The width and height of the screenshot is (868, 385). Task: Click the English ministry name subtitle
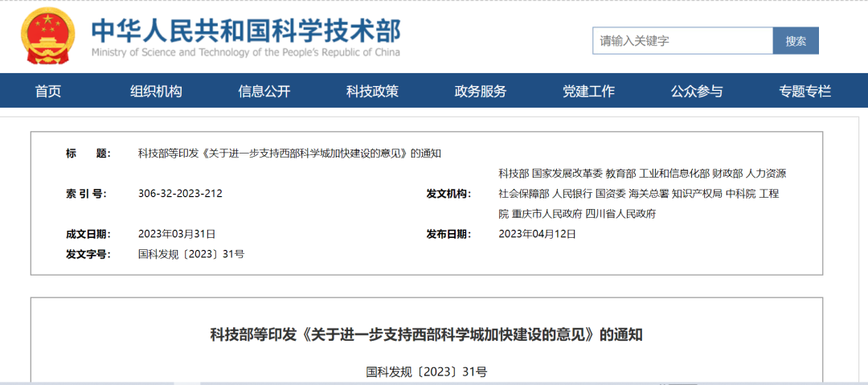[x=245, y=52]
